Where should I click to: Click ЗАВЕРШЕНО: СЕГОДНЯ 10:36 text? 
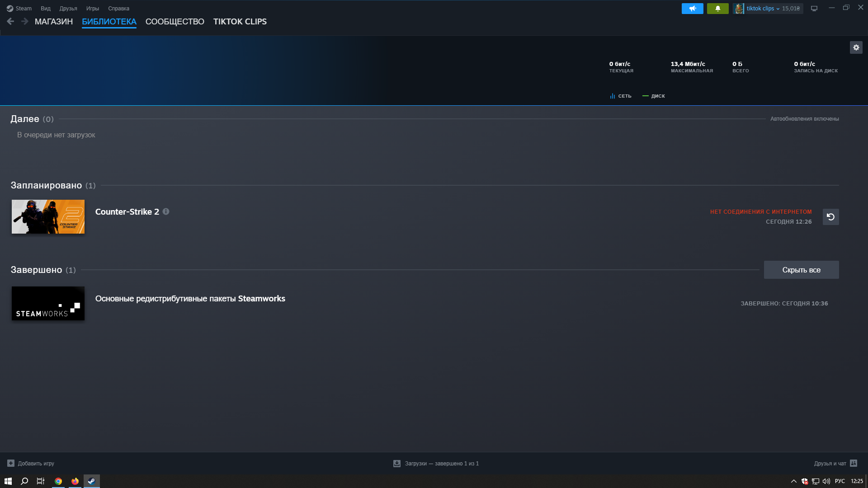(784, 304)
